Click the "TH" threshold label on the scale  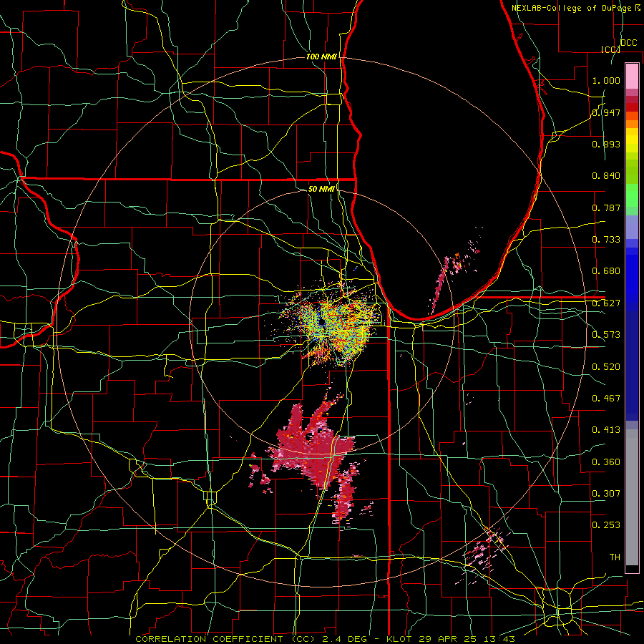click(x=615, y=557)
